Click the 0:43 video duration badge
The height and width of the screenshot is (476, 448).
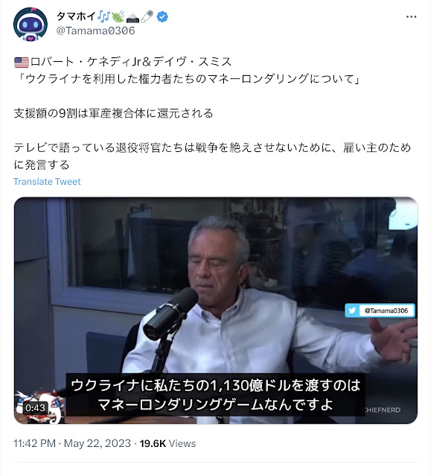tap(35, 407)
